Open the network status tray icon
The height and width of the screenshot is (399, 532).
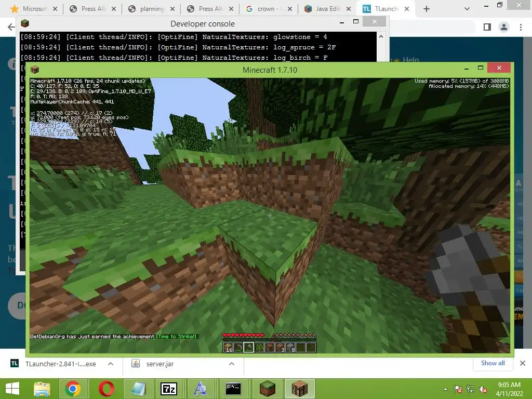click(471, 389)
